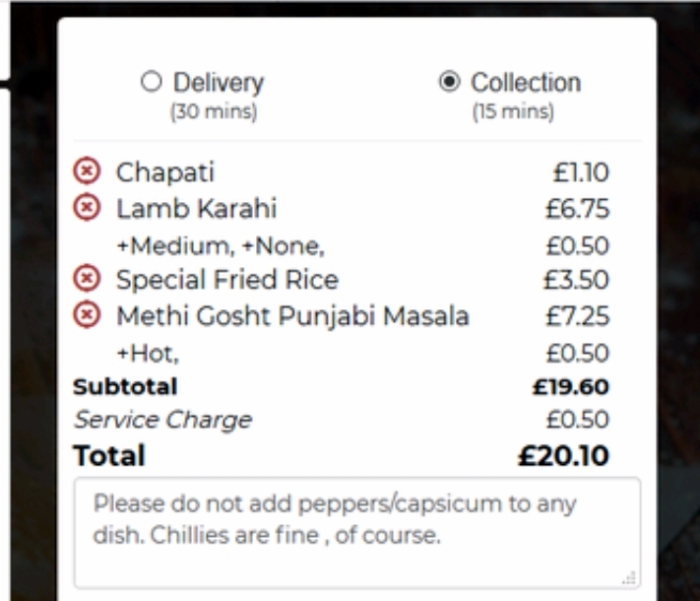Remove Methi Gosht Punjabi Masala item
The image size is (700, 601).
pyautogui.click(x=88, y=316)
